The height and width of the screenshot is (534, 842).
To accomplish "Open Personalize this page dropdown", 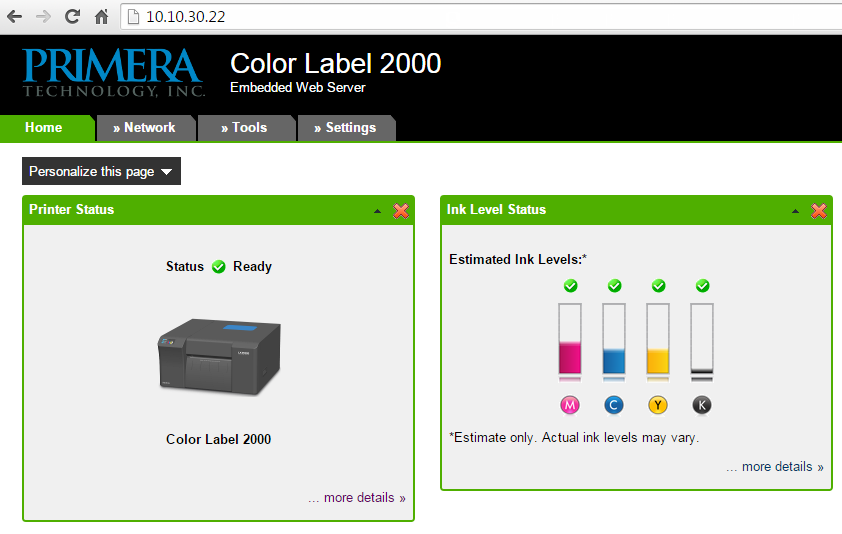I will click(101, 171).
